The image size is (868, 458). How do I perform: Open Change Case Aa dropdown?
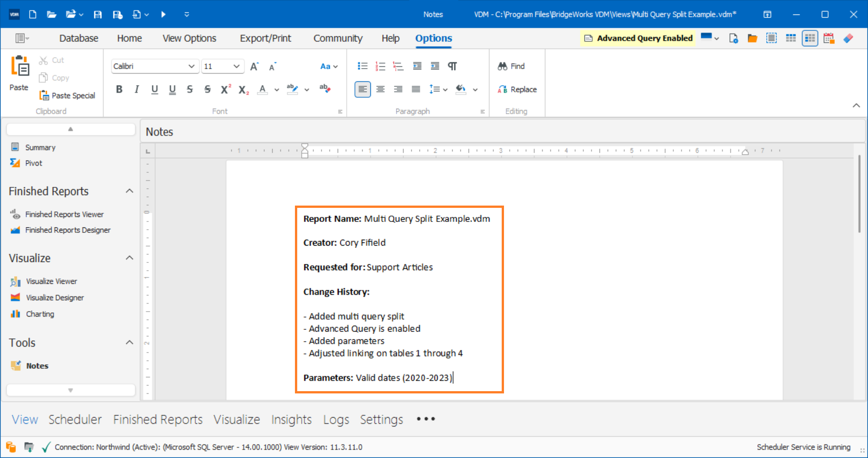click(329, 66)
